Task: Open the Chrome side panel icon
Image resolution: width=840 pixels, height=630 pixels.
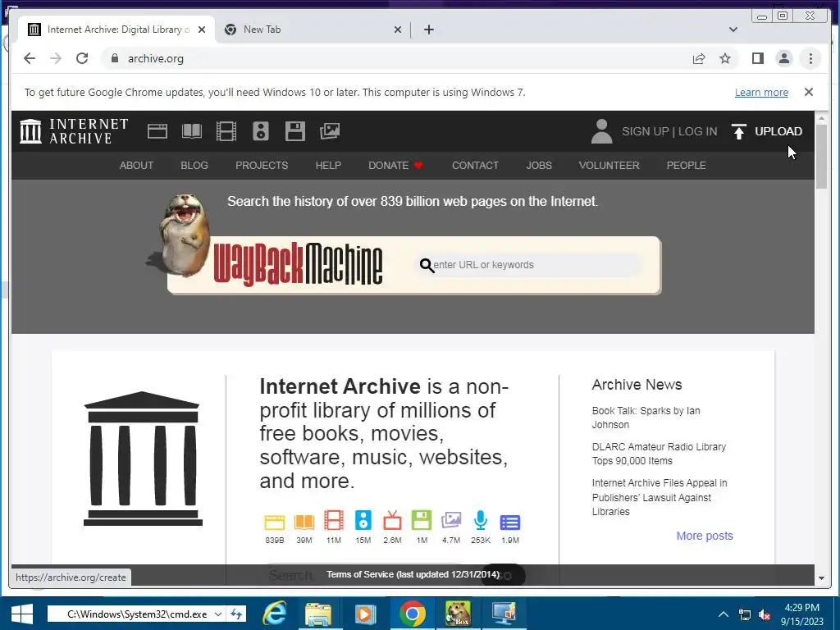Action: pyautogui.click(x=757, y=58)
